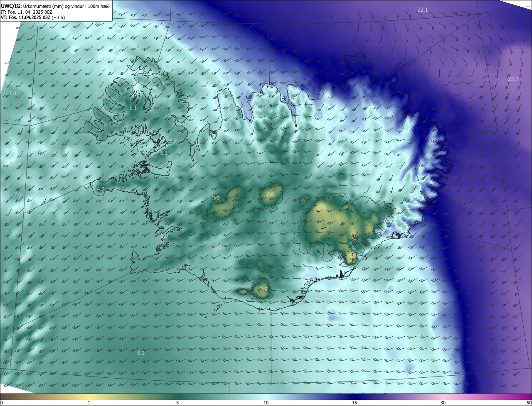Click the 3.2 value over Langjökull glacier
This screenshot has height=406, width=532.
pos(216,198)
